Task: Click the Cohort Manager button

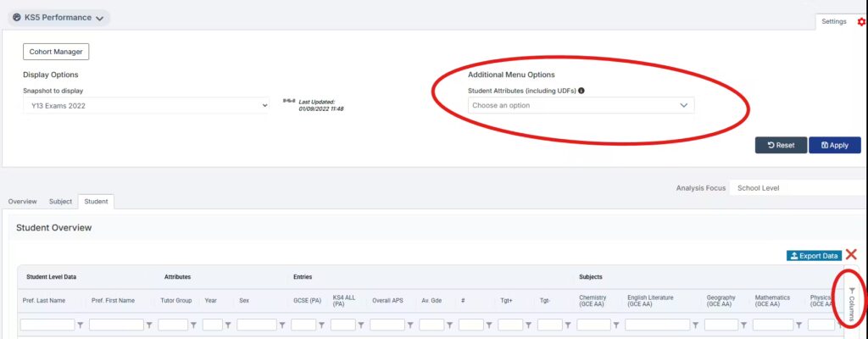Action: (56, 52)
